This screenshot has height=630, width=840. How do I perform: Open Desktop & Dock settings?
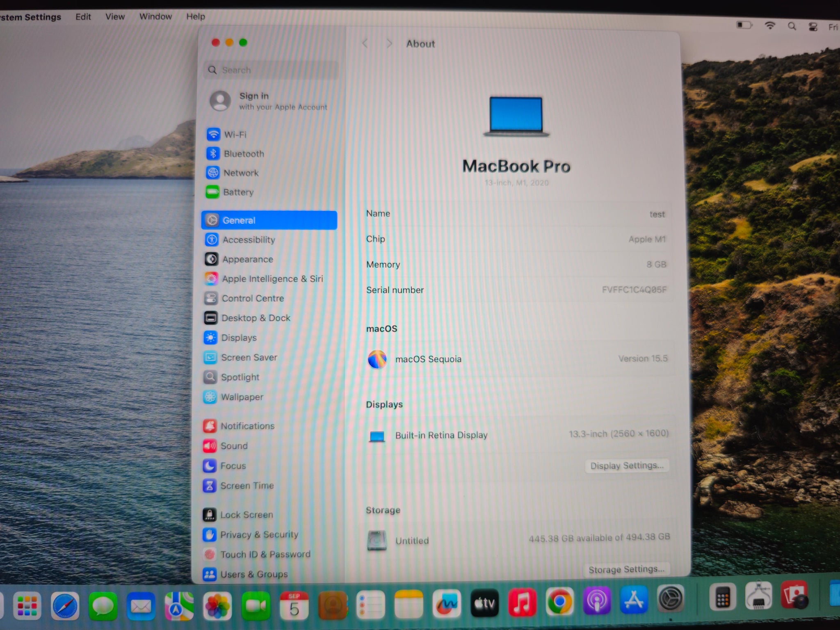pos(256,318)
